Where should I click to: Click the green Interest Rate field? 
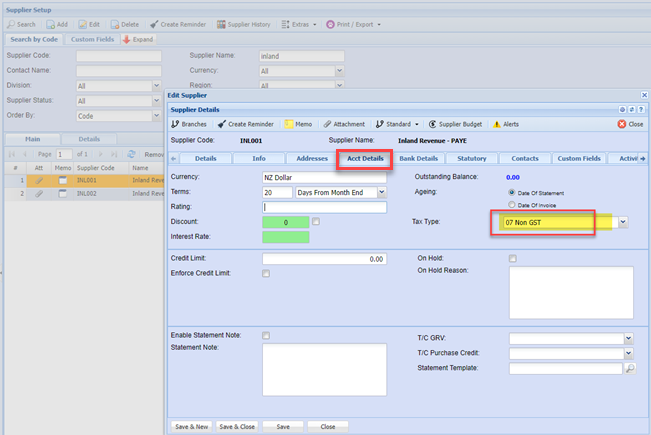(x=285, y=237)
